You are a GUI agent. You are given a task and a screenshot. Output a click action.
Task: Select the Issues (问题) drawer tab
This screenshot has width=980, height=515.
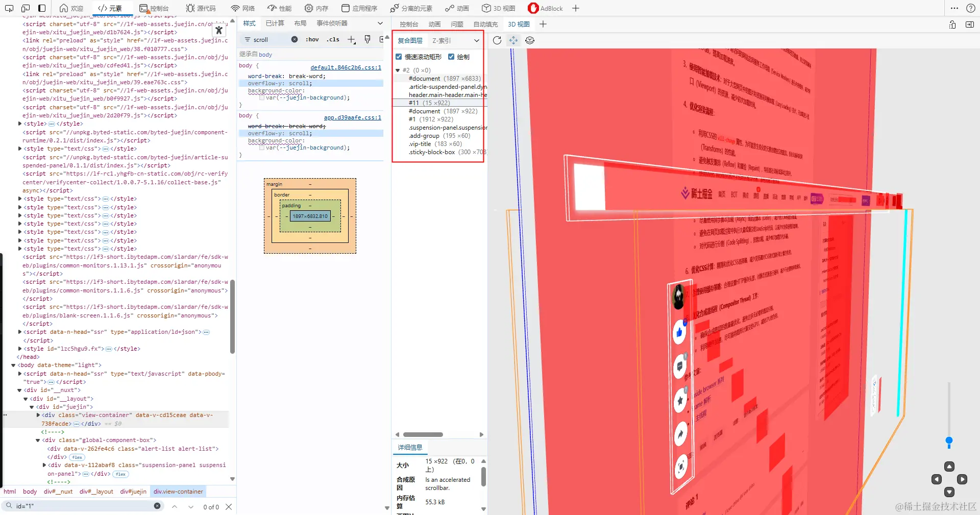(x=457, y=24)
